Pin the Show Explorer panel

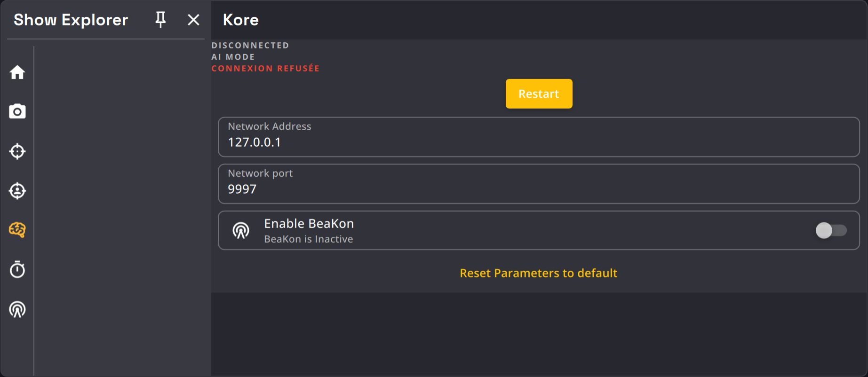[160, 20]
